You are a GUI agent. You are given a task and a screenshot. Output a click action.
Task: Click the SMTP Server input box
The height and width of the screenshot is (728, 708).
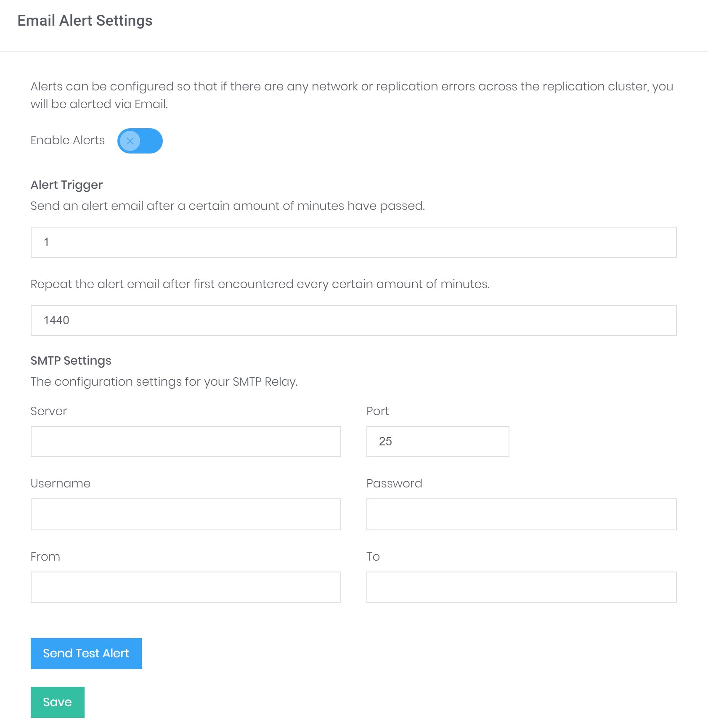[x=186, y=442]
